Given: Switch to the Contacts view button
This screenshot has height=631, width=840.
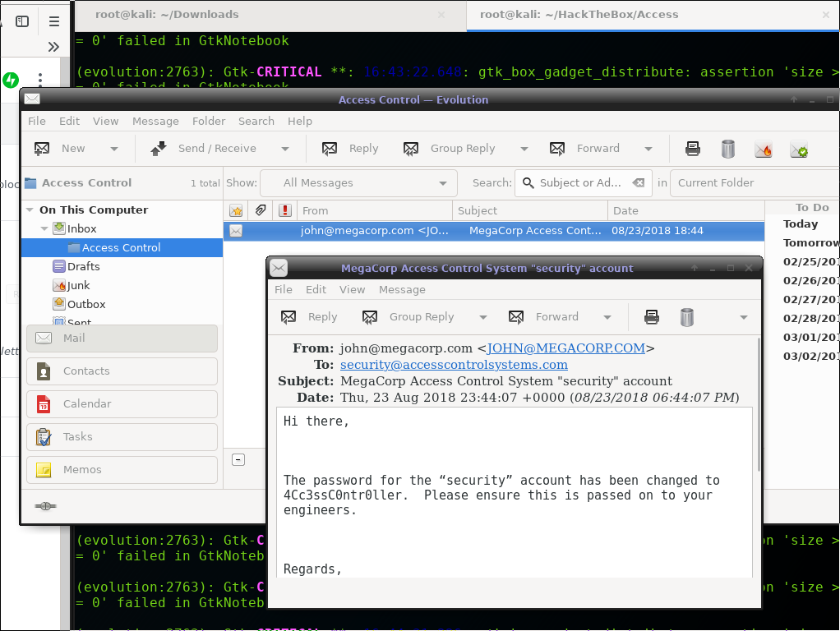Looking at the screenshot, I should click(122, 371).
